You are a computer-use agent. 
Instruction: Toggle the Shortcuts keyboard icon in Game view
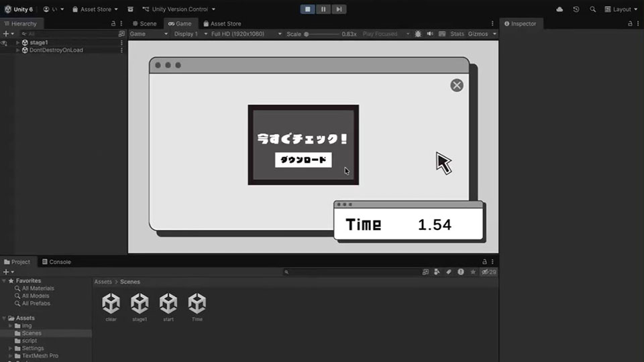442,34
